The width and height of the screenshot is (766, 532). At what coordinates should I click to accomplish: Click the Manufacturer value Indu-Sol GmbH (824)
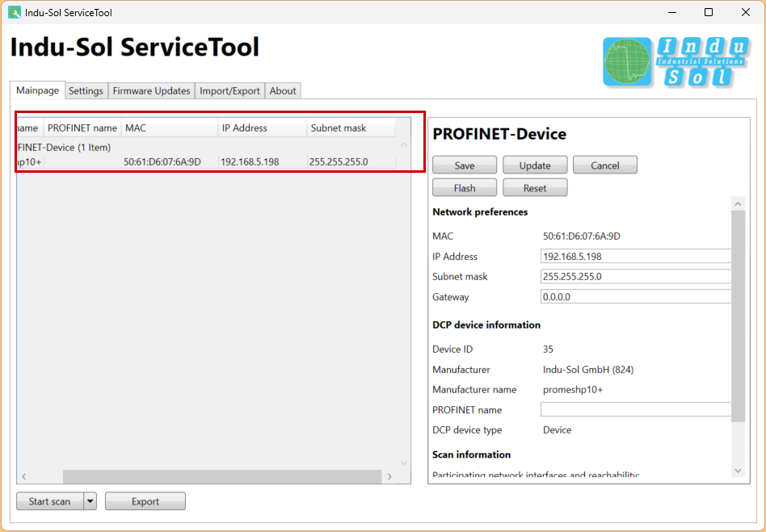(x=588, y=370)
